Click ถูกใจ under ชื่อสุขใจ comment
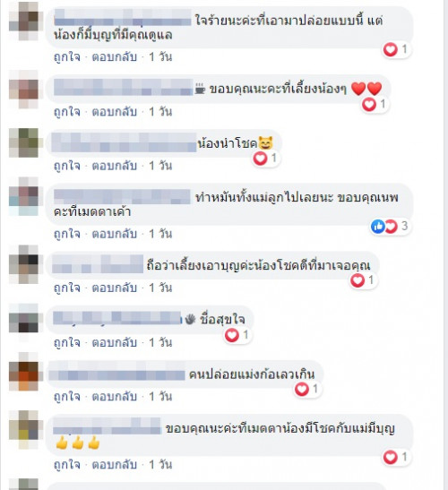This screenshot has height=490, width=448. pos(67,343)
